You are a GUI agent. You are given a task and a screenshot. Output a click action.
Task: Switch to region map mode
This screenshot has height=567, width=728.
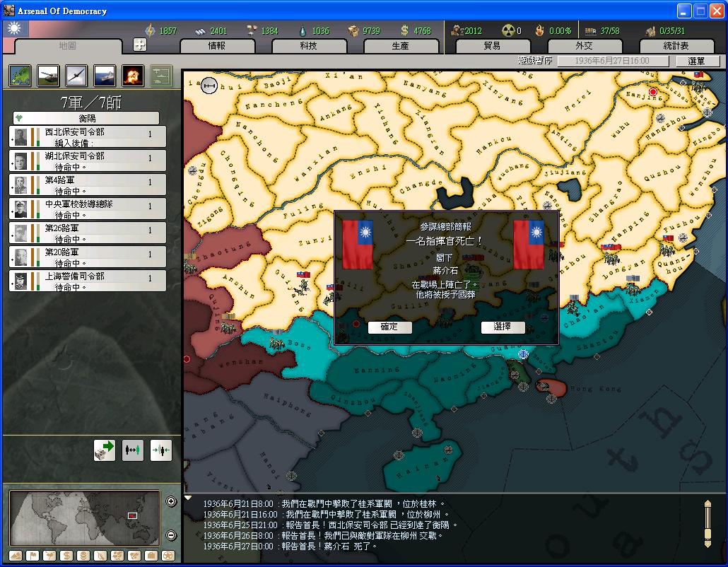(x=117, y=556)
